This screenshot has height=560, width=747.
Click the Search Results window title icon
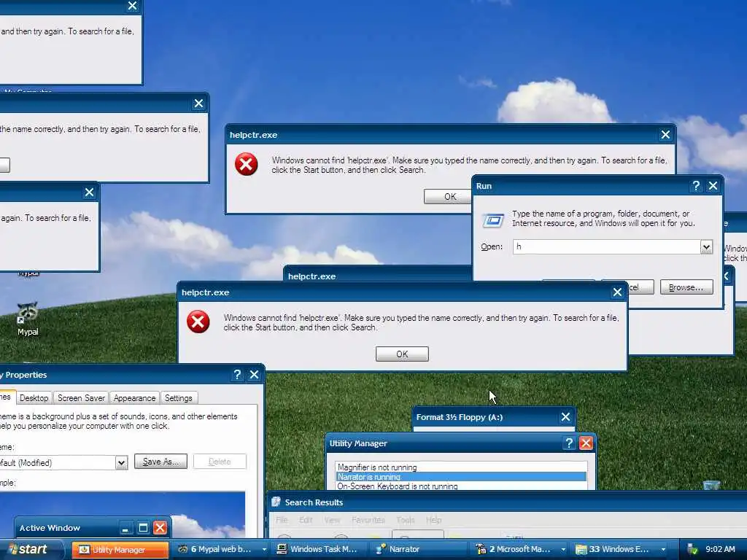point(276,502)
